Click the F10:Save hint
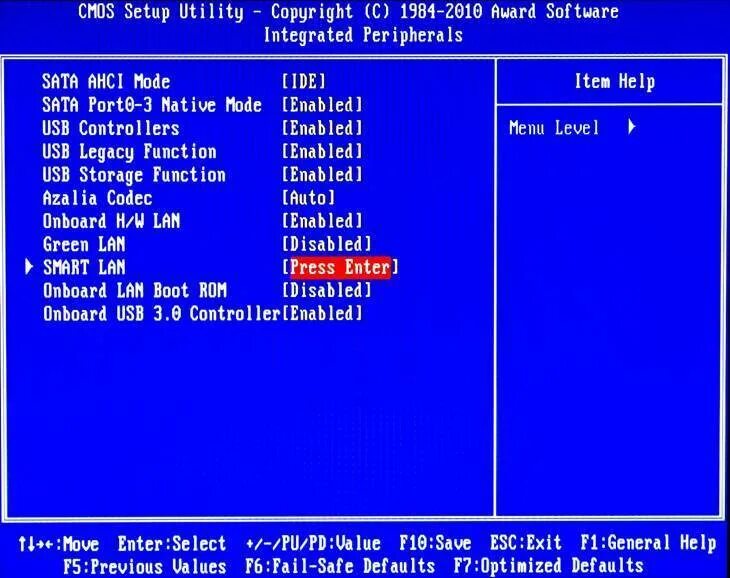This screenshot has width=730, height=578. coord(435,544)
